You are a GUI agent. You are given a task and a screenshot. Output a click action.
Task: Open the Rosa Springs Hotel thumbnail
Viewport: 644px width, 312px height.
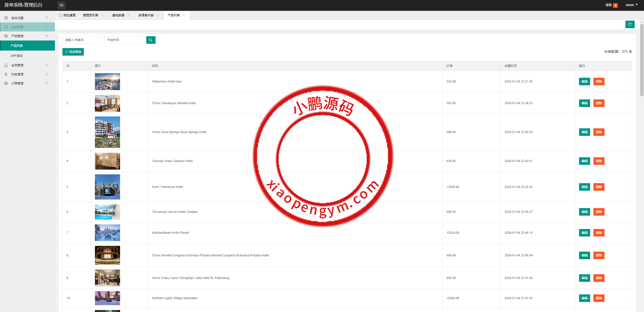[108, 132]
